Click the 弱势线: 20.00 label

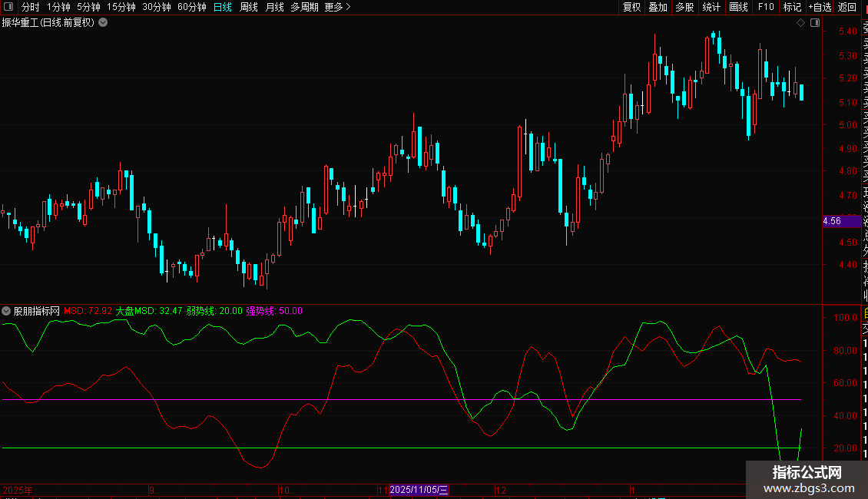tap(214, 311)
